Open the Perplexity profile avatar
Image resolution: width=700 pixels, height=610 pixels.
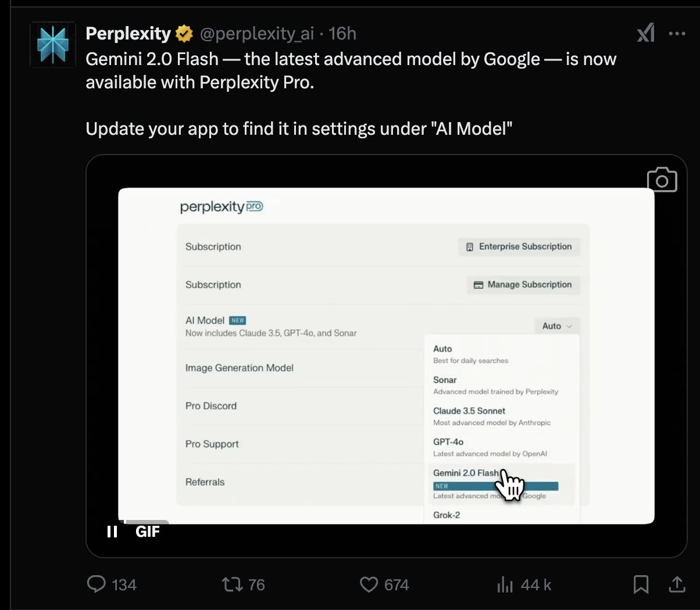pos(53,45)
